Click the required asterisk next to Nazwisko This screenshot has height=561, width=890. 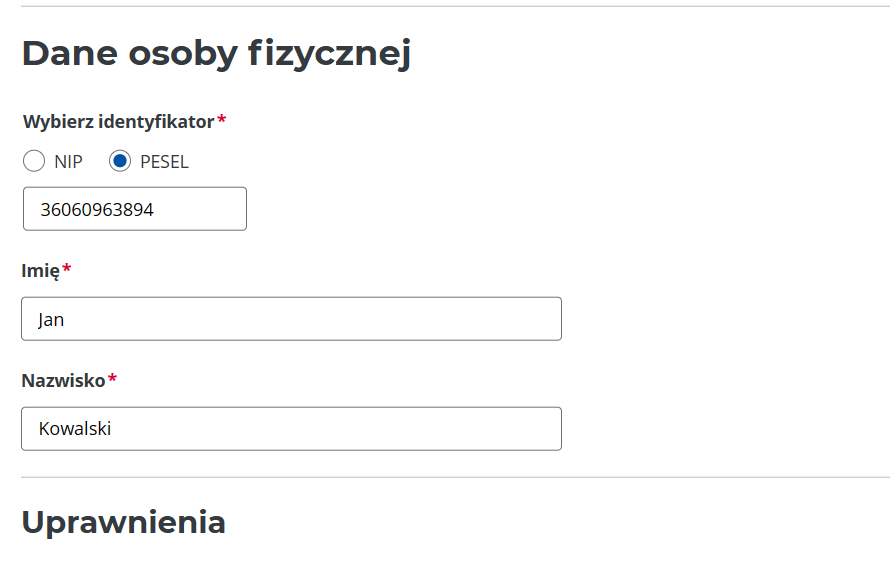coord(113,378)
